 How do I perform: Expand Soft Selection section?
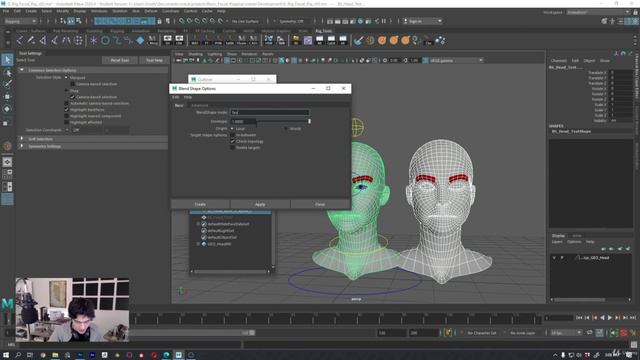(x=22, y=139)
